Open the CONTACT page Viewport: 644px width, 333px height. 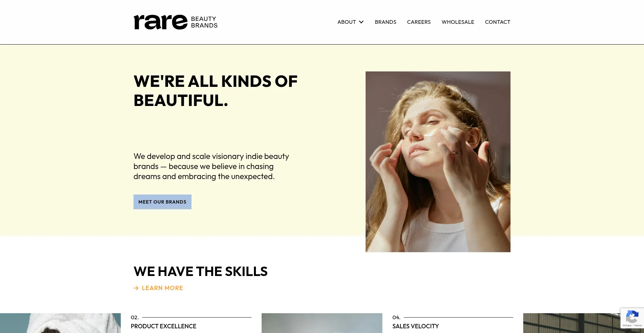coord(498,22)
